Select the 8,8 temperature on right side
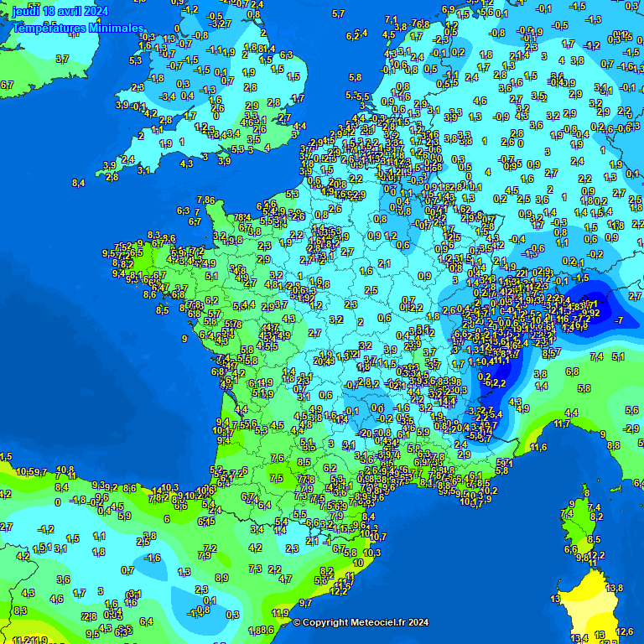This screenshot has width=644, height=644. pyautogui.click(x=613, y=444)
